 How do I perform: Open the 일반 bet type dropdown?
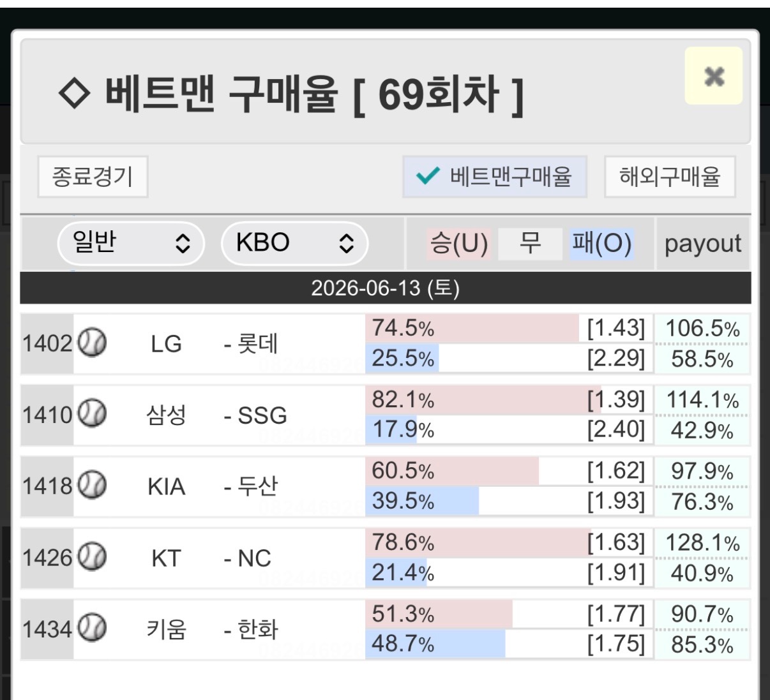coord(131,243)
